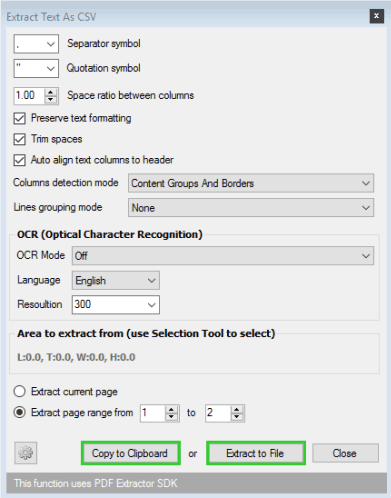Uncheck the Trim spaces option

[x=20, y=139]
